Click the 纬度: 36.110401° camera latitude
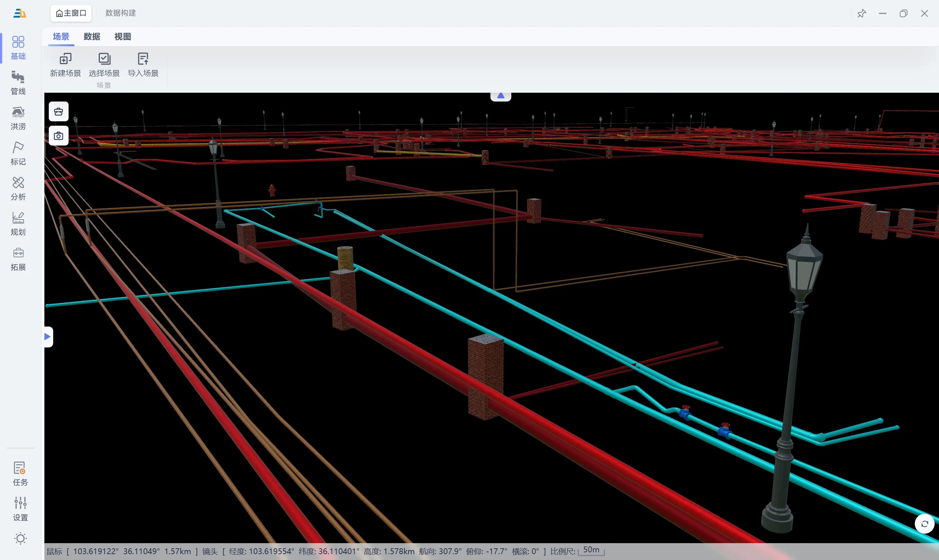Viewport: 939px width, 560px height. tap(329, 551)
